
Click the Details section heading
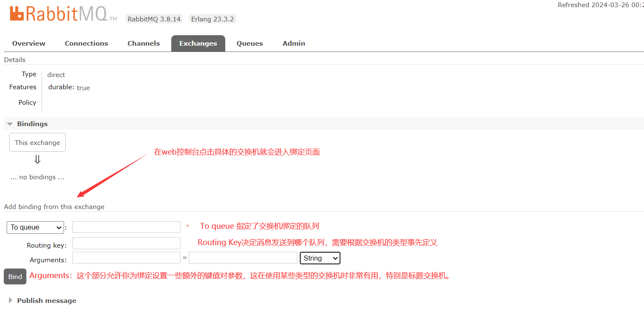15,60
